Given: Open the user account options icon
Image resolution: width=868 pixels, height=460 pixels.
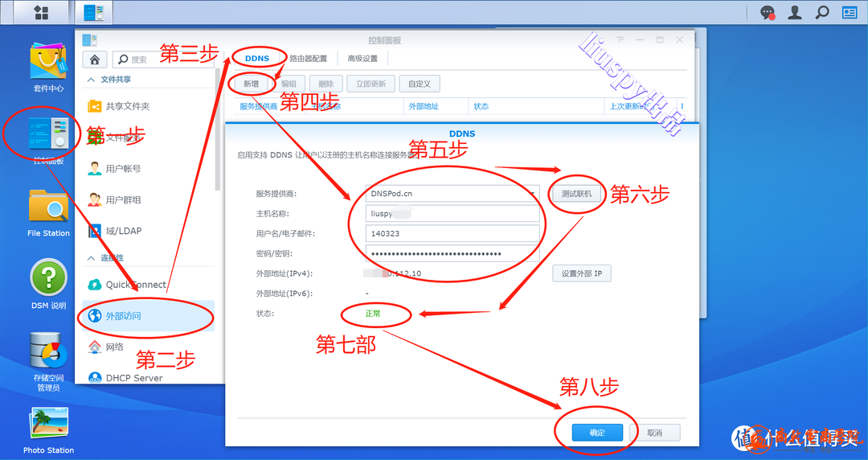Looking at the screenshot, I should 795,12.
